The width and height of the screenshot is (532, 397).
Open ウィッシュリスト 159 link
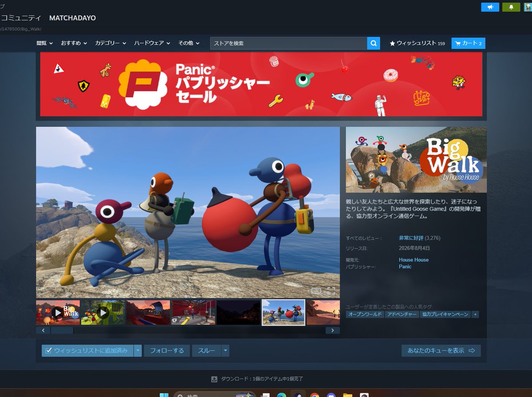pyautogui.click(x=417, y=43)
